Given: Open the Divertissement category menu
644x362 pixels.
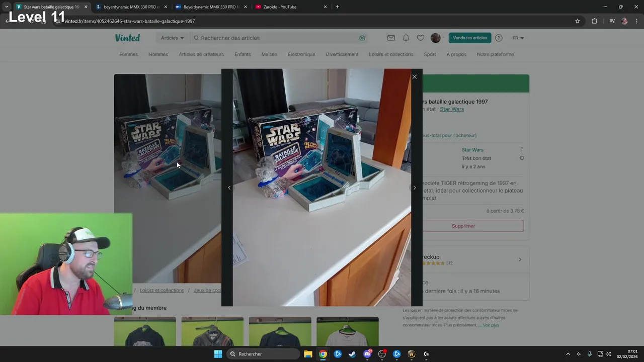Looking at the screenshot, I should [342, 54].
